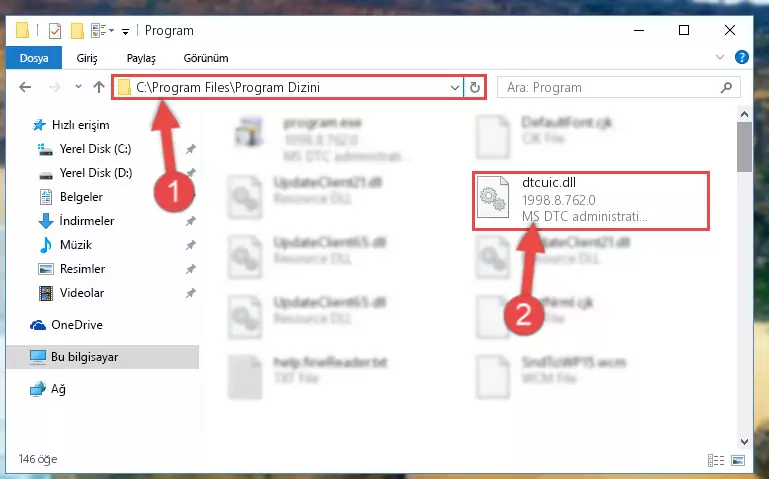
Task: Switch to large icons view in status bar
Action: point(738,460)
